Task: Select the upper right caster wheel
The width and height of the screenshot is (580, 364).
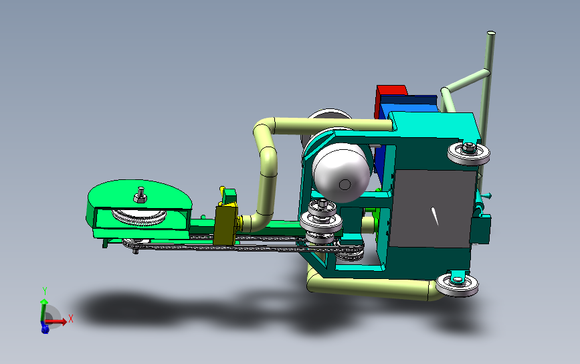Action: (469, 153)
